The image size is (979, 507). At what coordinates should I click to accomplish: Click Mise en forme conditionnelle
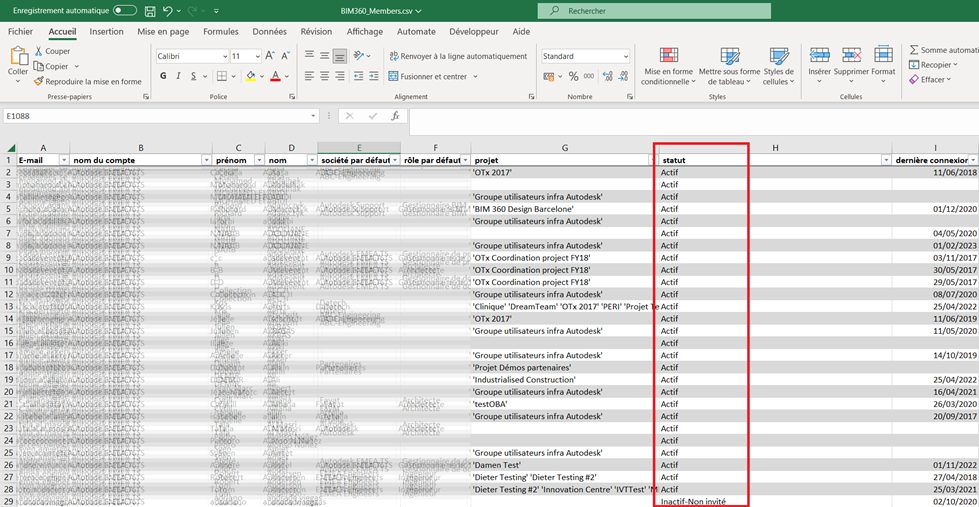tap(667, 65)
